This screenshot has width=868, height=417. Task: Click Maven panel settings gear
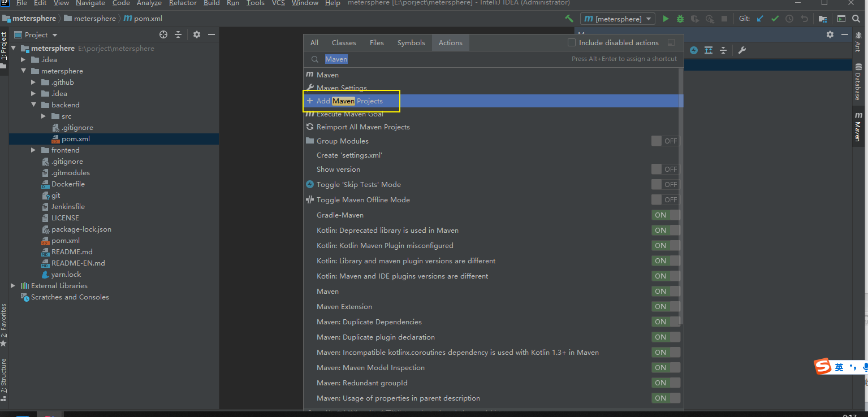(830, 34)
